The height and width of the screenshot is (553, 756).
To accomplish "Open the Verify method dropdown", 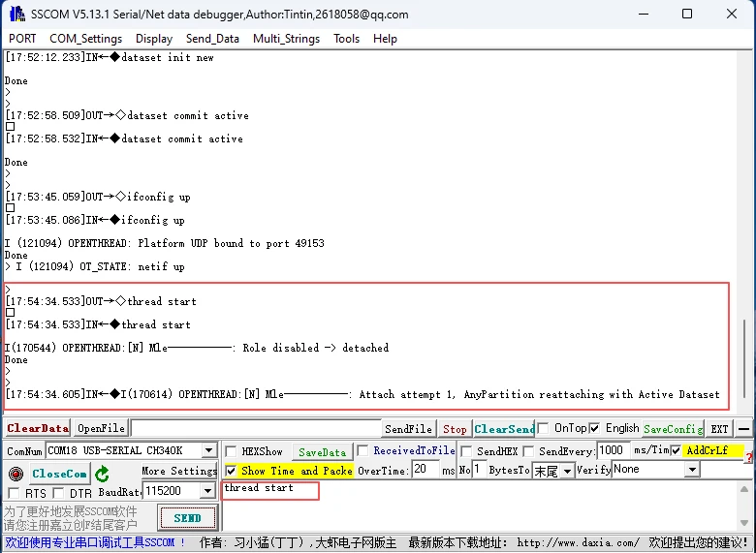I will 692,470.
